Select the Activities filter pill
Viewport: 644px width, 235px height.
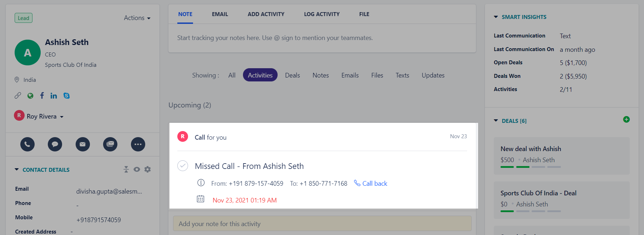click(x=260, y=75)
